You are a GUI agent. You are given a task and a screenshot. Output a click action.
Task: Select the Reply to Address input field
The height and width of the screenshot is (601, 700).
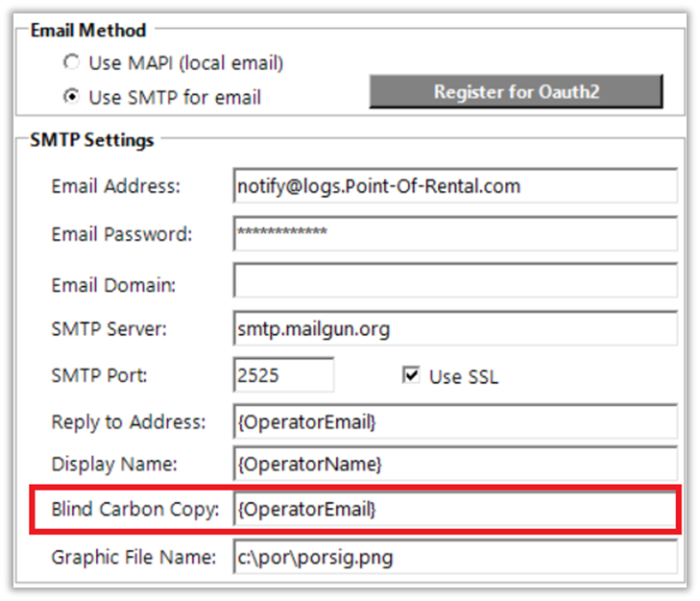[455, 421]
